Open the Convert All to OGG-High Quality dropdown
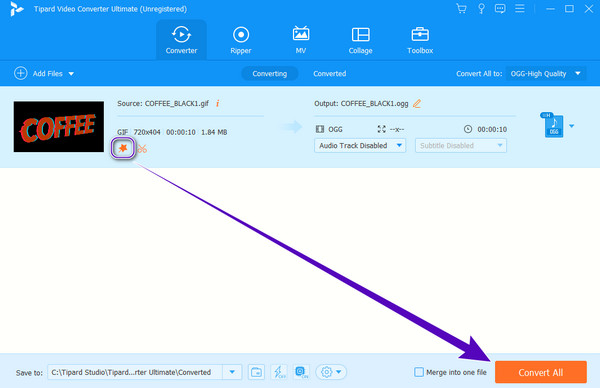Screen dimensions: 600x388 coord(546,73)
